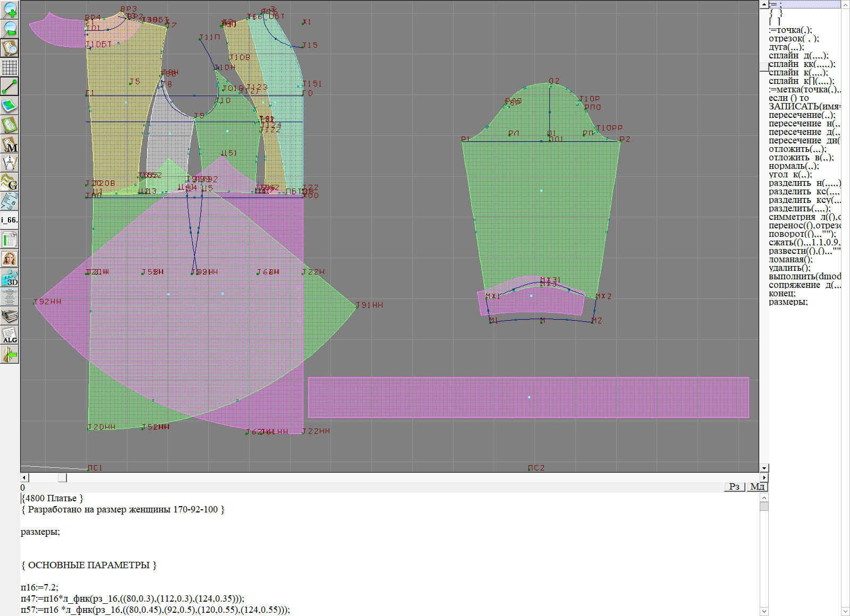Click the canvas vertical scrollbar down arrow
850x616 pixels.
[764, 468]
